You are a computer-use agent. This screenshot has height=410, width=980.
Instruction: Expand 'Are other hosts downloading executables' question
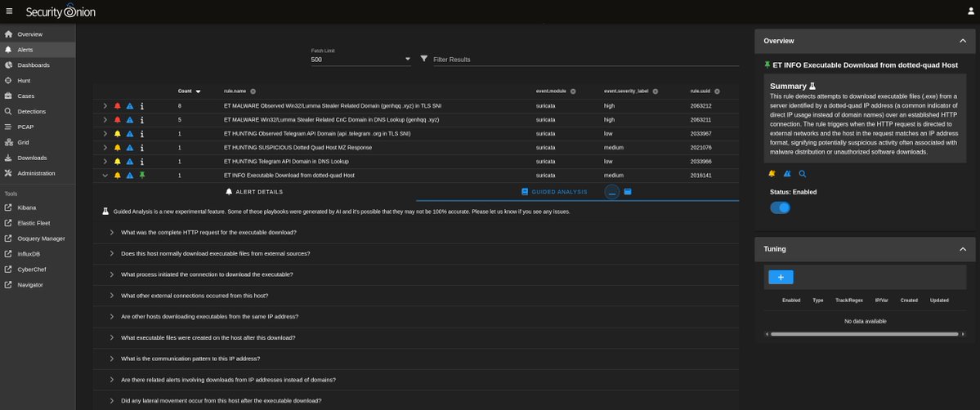click(x=416, y=317)
